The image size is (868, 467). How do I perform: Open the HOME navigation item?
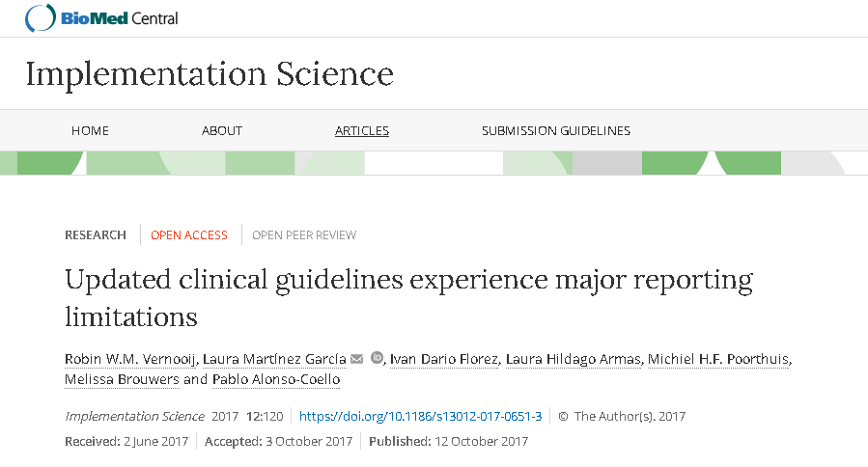point(90,131)
